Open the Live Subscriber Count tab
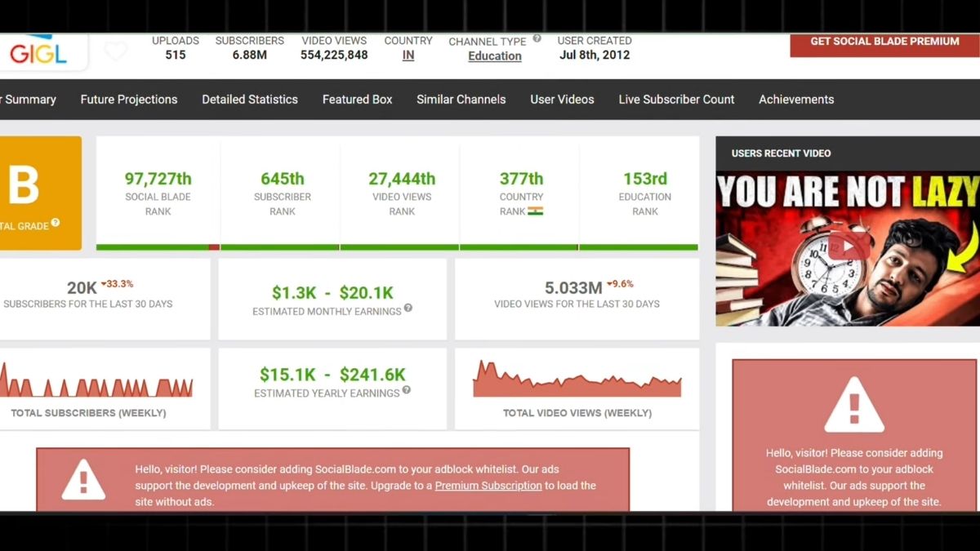 (x=676, y=99)
